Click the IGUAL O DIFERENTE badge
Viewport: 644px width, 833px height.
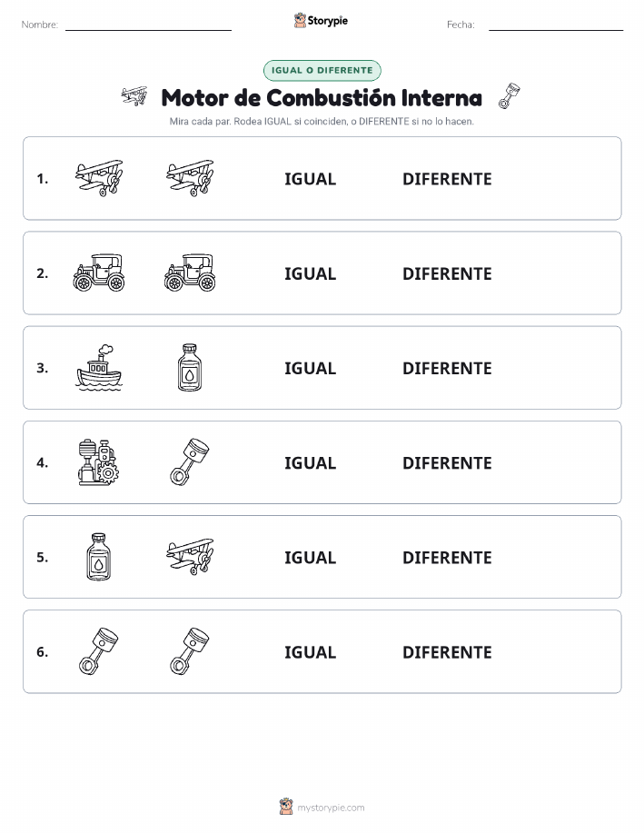click(x=322, y=70)
